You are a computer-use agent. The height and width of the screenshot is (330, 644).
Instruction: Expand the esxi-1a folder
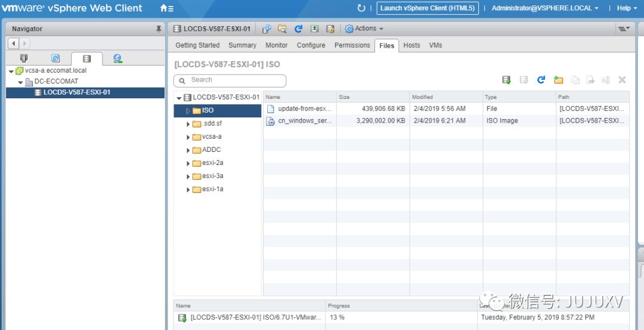pos(188,189)
